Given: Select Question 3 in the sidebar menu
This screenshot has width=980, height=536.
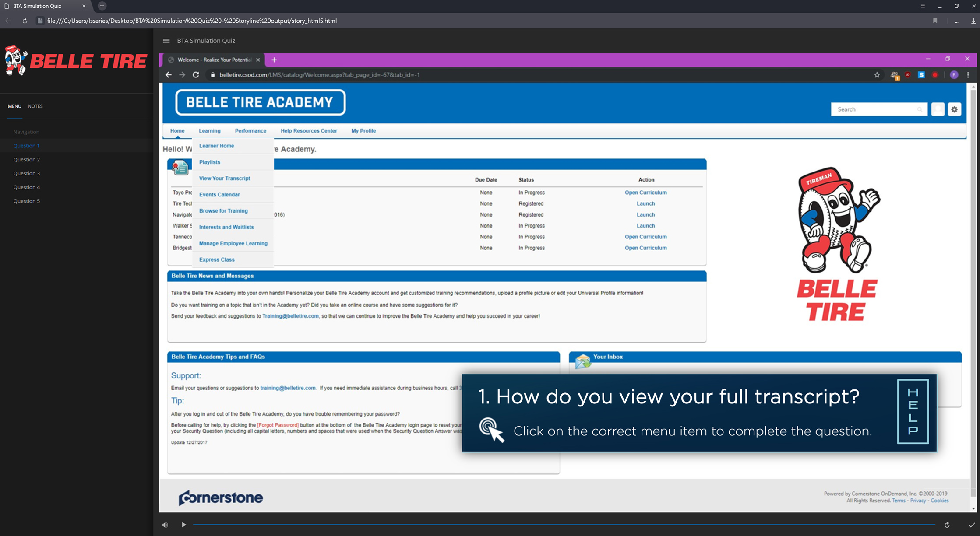Looking at the screenshot, I should [x=26, y=173].
